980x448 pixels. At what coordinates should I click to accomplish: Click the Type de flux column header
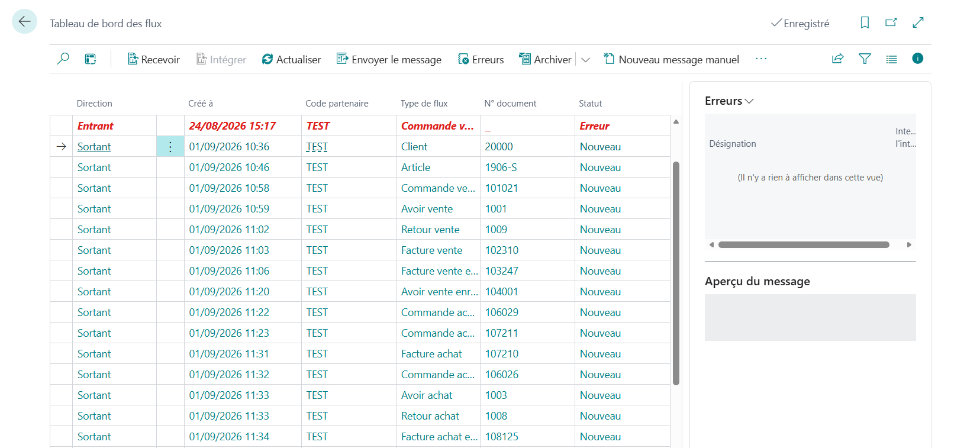[424, 104]
